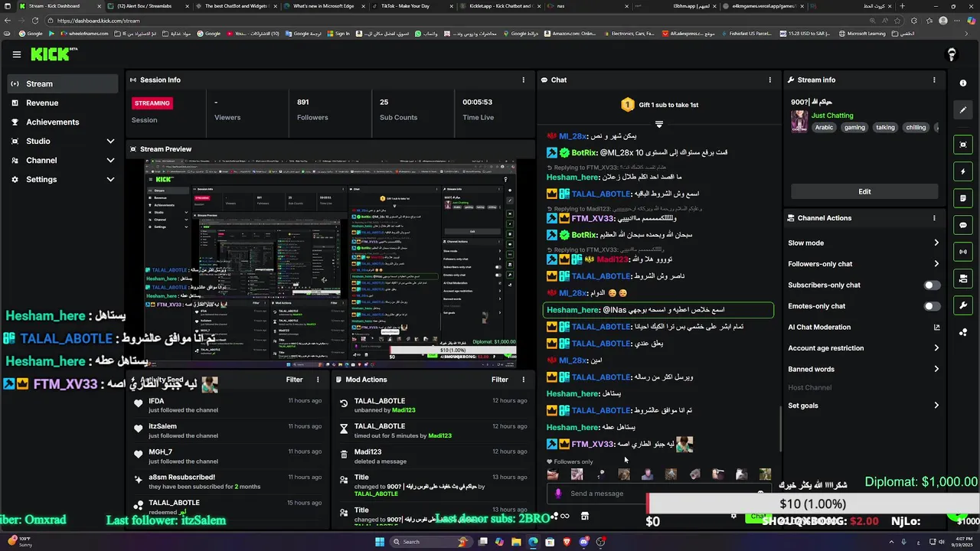Toggle the chat bubble icon in right rail
980x551 pixels.
point(963,225)
